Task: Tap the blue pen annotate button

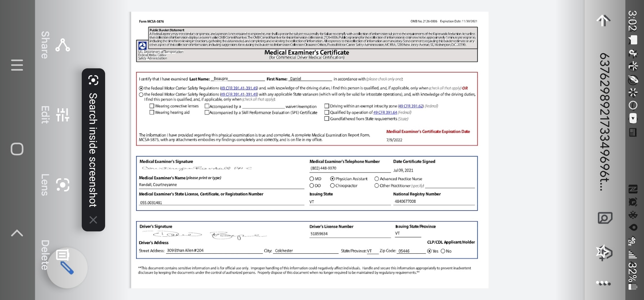Action: [67, 267]
